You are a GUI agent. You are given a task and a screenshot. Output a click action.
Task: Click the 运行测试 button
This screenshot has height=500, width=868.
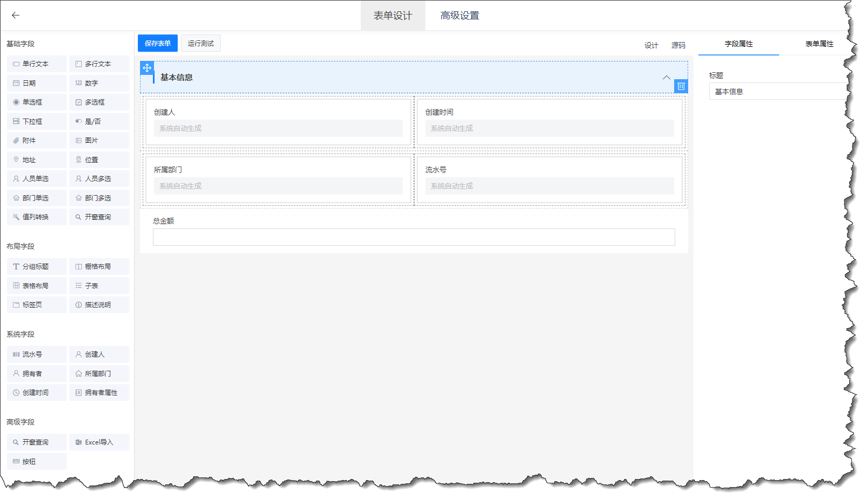click(x=201, y=43)
